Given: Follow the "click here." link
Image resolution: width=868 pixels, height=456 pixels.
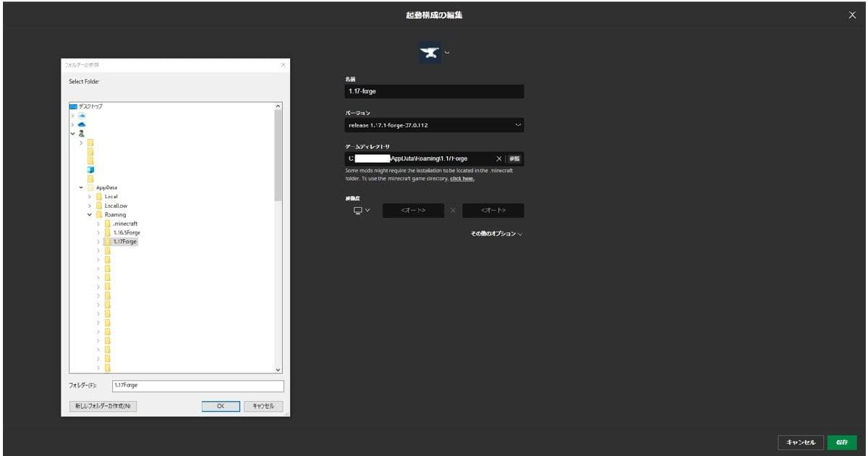Looking at the screenshot, I should coord(462,178).
